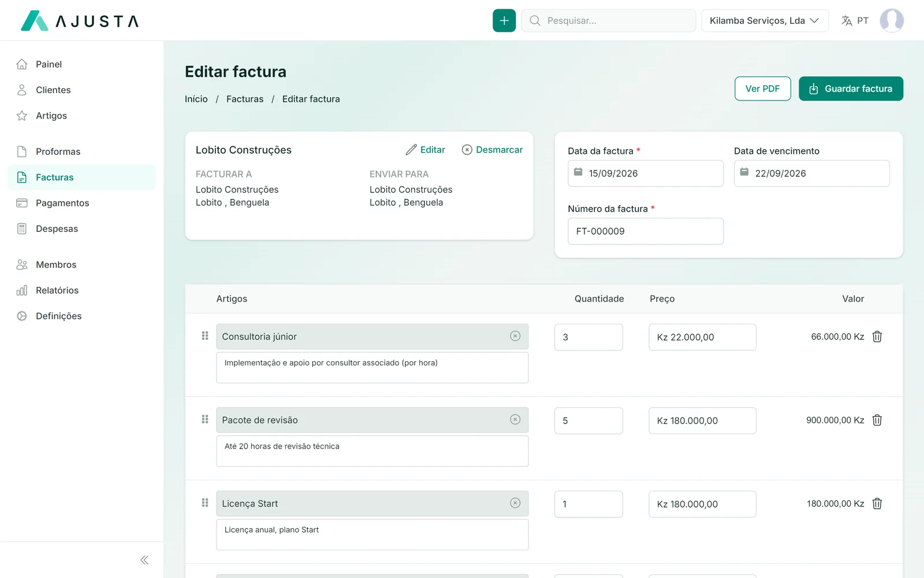Go to Painel in the sidebar
Image resolution: width=924 pixels, height=578 pixels.
point(81,64)
